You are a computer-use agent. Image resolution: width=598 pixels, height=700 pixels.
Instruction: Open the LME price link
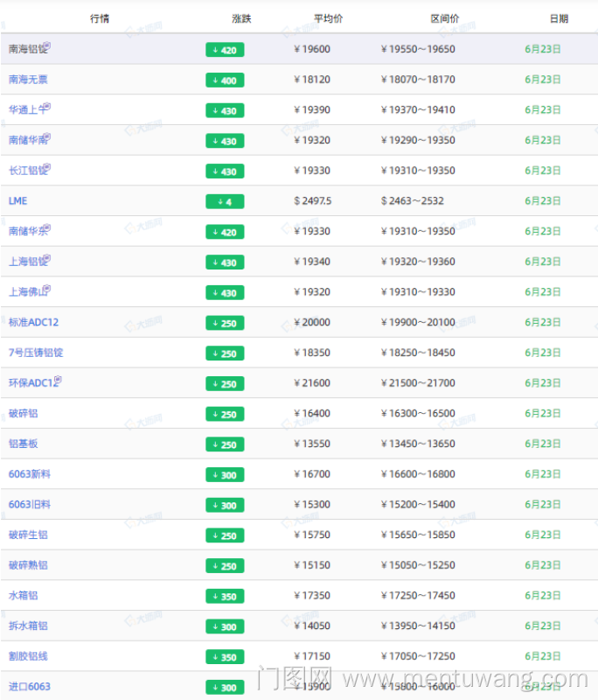(x=17, y=200)
